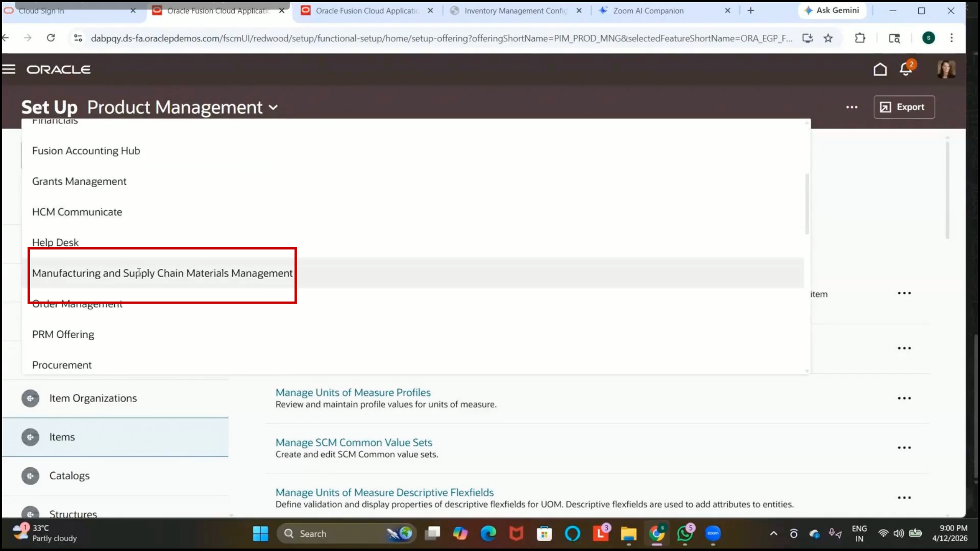This screenshot has height=551, width=980.
Task: Close the Inventory Management Config tab
Action: point(579,10)
